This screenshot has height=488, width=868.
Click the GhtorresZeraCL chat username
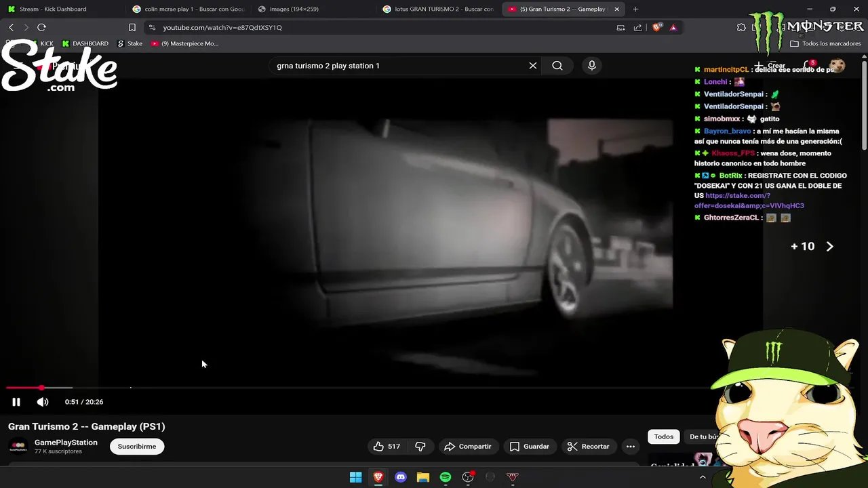pyautogui.click(x=731, y=218)
